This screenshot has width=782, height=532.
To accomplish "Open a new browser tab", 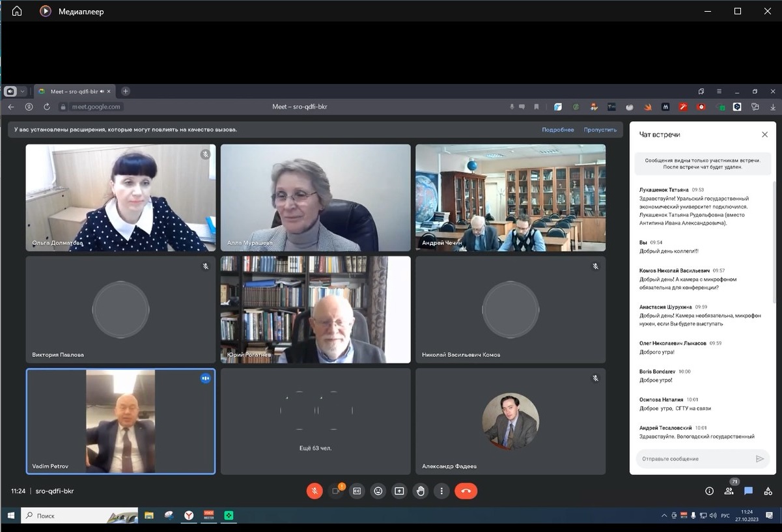I will [x=126, y=91].
